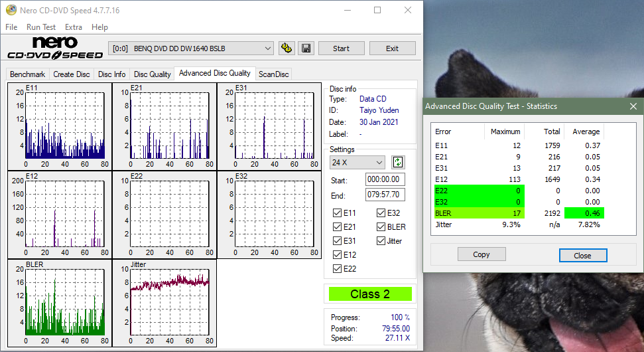Click the E32 error graph
The image size is (644, 352).
click(269, 215)
